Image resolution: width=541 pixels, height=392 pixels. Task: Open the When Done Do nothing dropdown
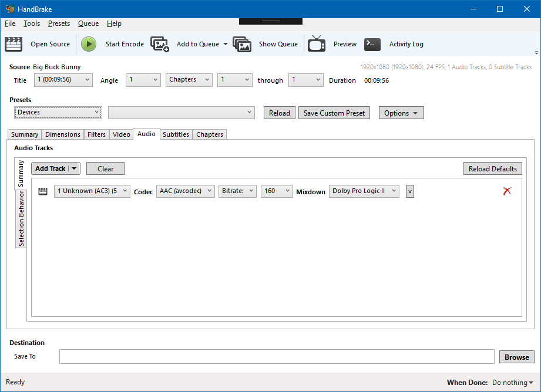coord(513,383)
